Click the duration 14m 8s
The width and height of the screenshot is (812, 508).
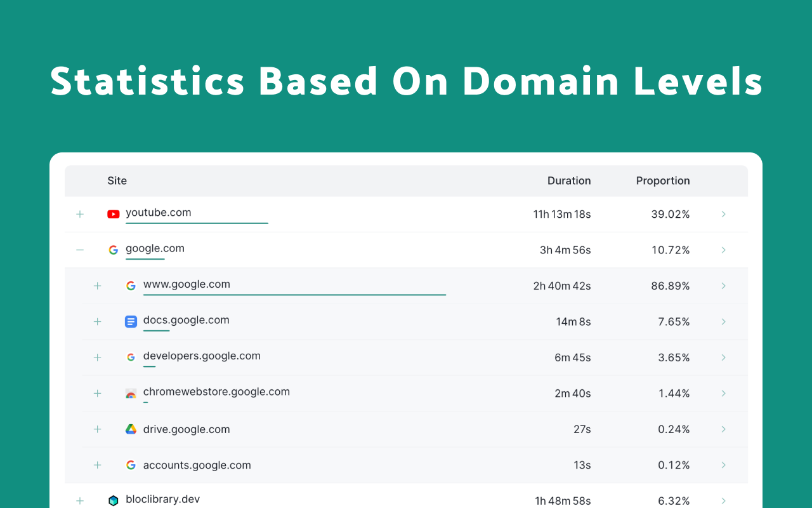[x=573, y=322]
